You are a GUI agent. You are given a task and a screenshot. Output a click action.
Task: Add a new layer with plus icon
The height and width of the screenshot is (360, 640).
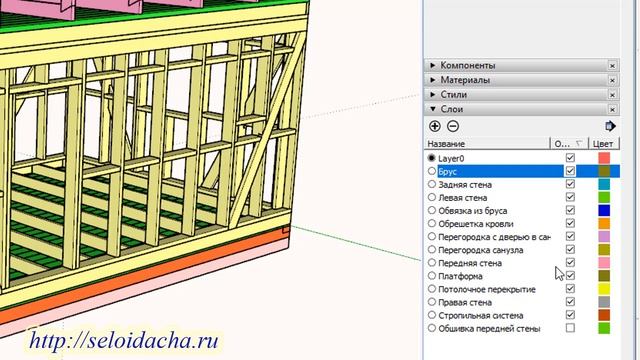(435, 126)
